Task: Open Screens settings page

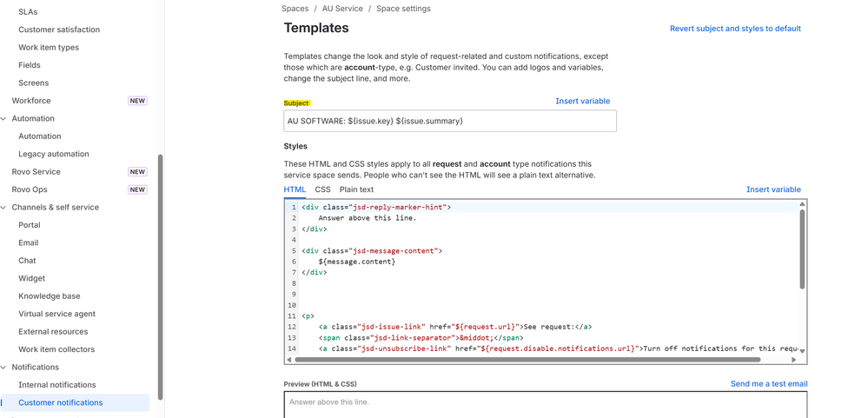Action: tap(34, 83)
